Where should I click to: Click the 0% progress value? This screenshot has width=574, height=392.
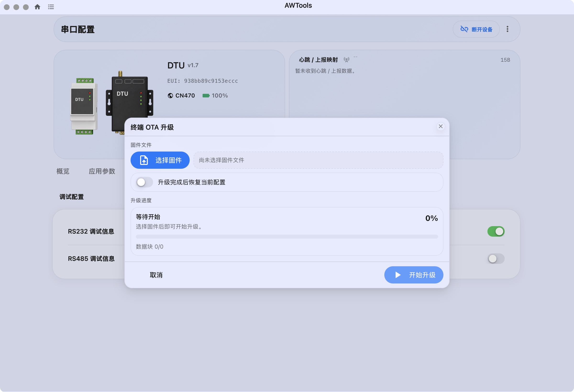[x=431, y=218]
